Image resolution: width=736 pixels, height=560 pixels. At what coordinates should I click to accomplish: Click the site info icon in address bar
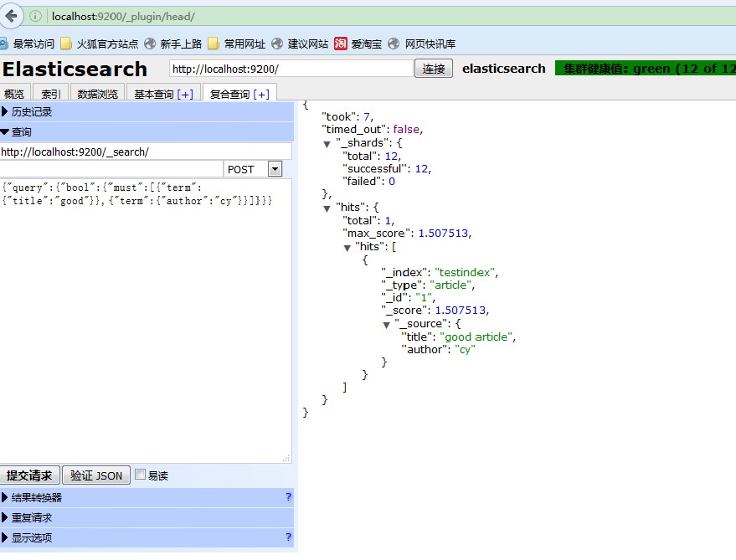(x=35, y=16)
